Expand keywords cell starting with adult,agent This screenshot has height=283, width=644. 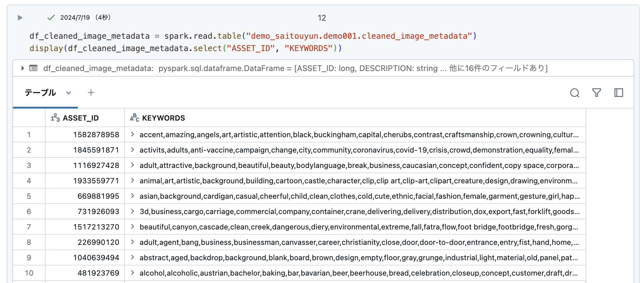(132, 242)
